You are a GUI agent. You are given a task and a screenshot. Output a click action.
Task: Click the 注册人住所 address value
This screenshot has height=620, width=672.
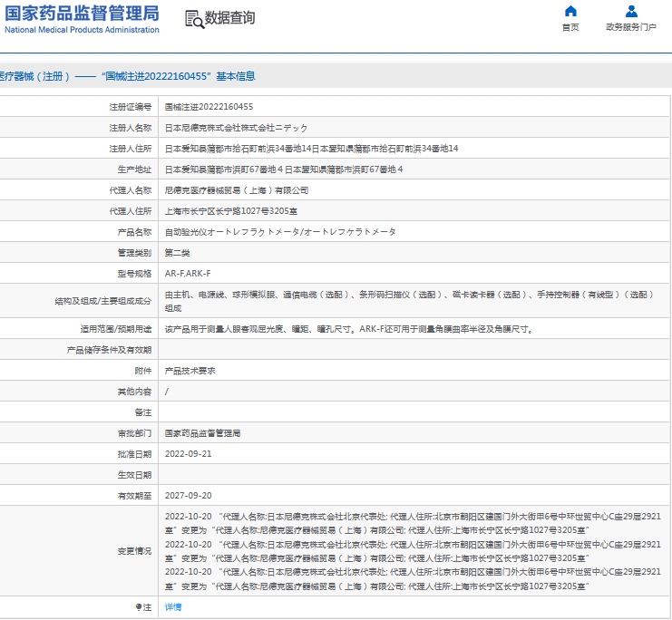[312, 149]
